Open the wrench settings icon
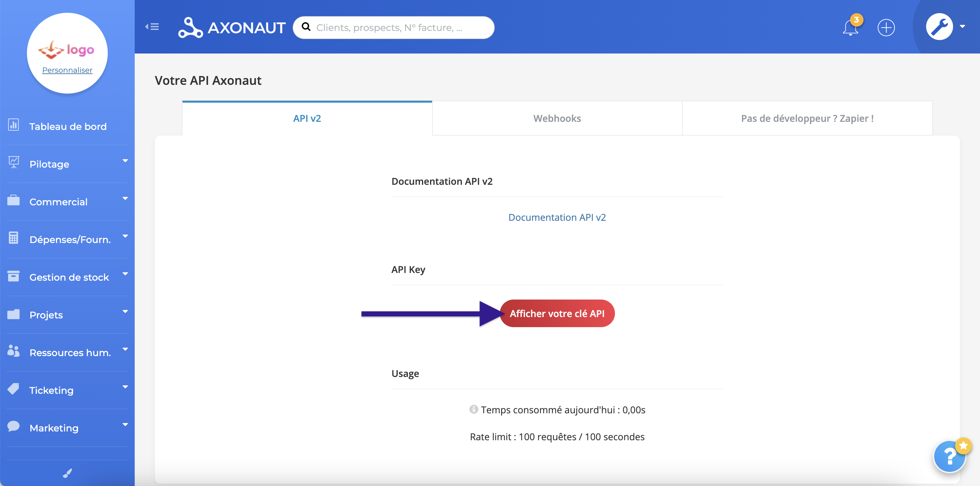Image resolution: width=980 pixels, height=486 pixels. 939,27
